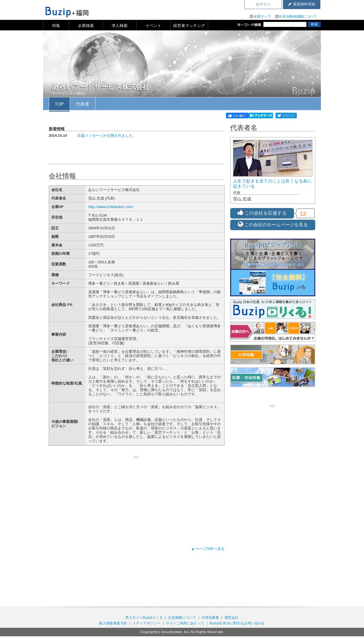Open the イベント menu item
The width and height of the screenshot is (364, 638).
tap(153, 26)
